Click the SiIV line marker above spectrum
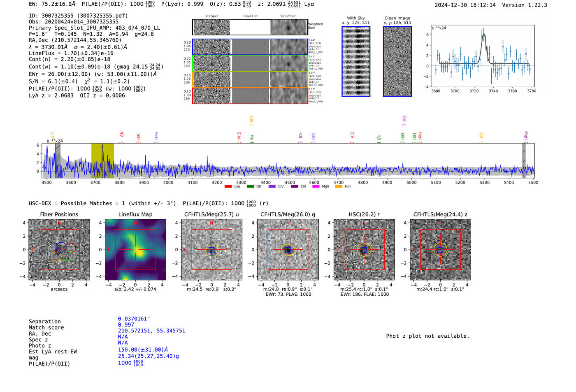The image size is (576, 392). 239,137
